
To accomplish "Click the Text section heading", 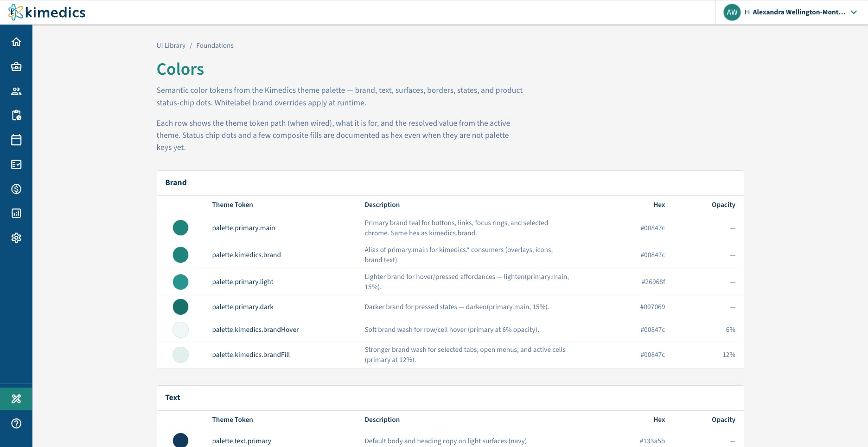I will click(172, 397).
